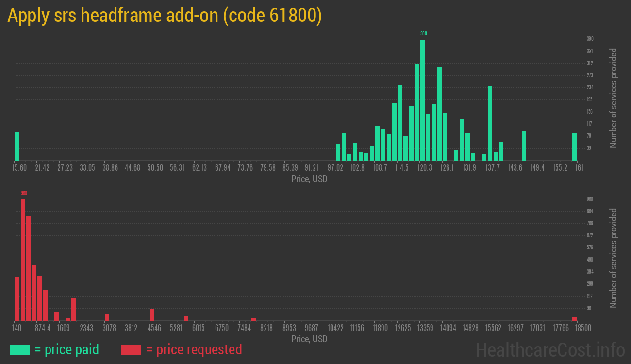The width and height of the screenshot is (631, 364).
Task: Click the 388 peak value label
Action: (423, 33)
